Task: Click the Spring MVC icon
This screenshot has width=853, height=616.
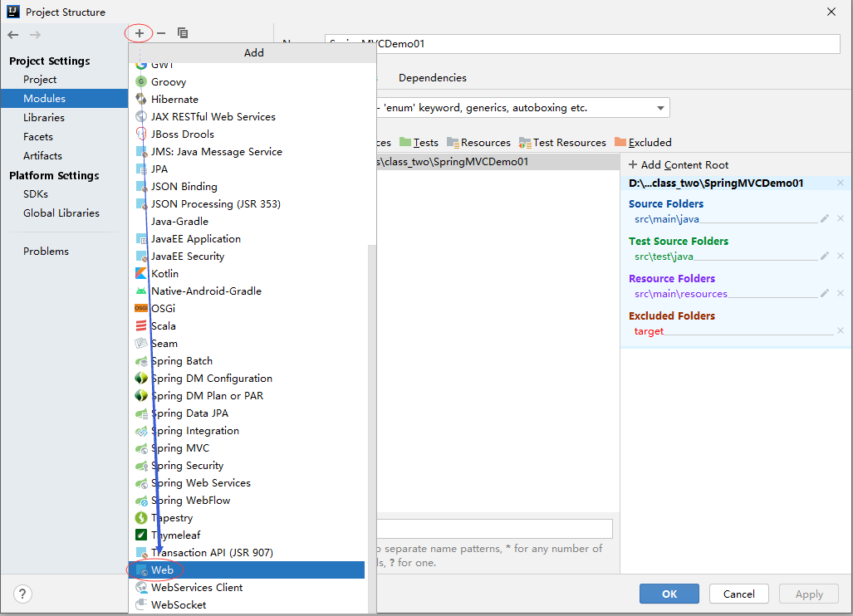Action: pyautogui.click(x=141, y=448)
